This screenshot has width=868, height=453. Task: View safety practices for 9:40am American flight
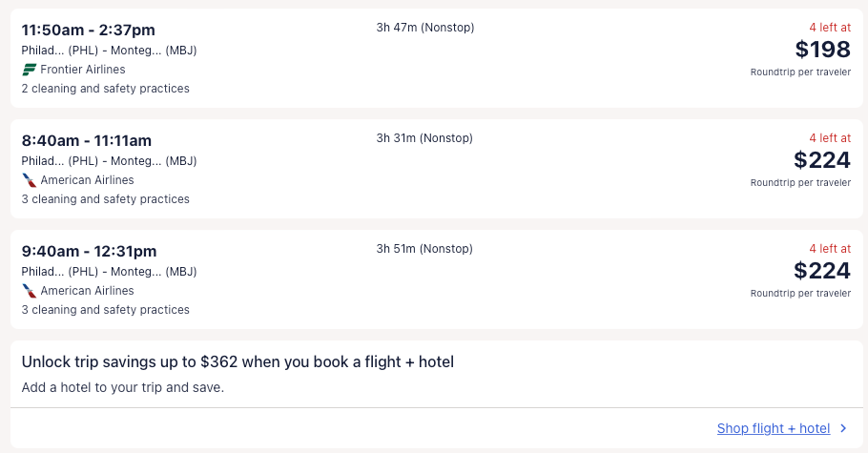106,310
